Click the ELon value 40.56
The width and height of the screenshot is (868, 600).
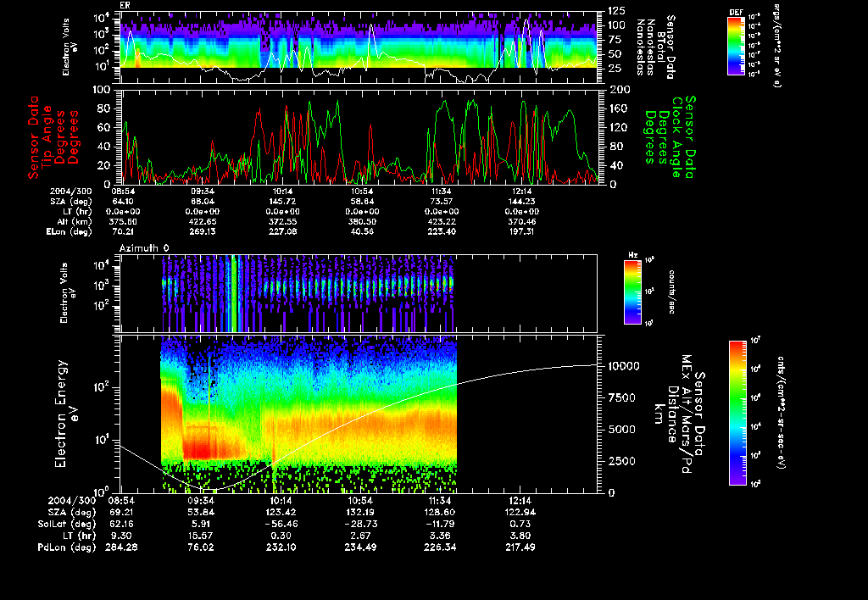click(x=362, y=232)
